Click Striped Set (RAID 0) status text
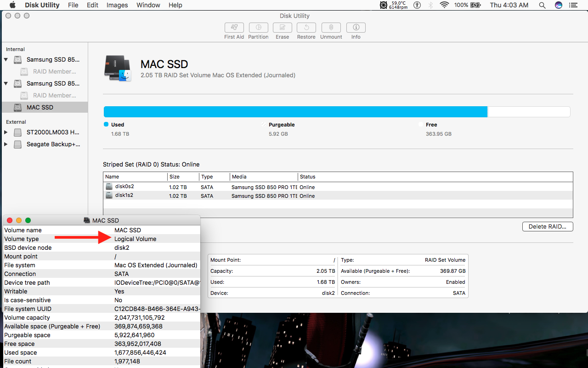The image size is (588, 368). pos(151,164)
